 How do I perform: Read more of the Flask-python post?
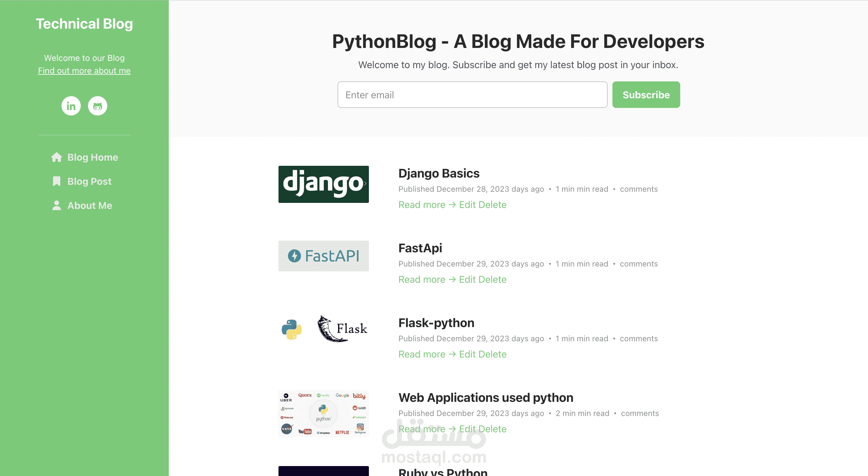pyautogui.click(x=427, y=354)
